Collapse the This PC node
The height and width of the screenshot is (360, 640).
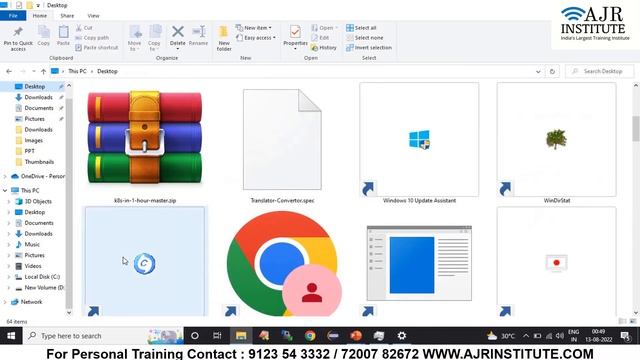pyautogui.click(x=5, y=190)
